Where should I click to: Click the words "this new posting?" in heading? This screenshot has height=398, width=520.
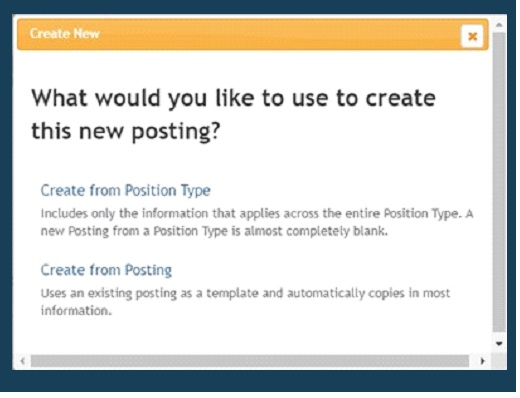pos(126,132)
